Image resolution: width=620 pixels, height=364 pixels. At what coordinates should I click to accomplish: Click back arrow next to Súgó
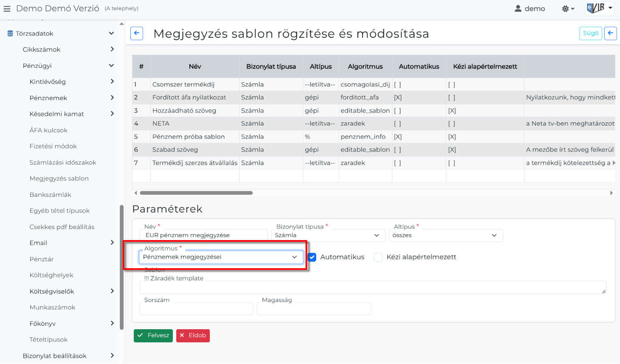(x=610, y=33)
